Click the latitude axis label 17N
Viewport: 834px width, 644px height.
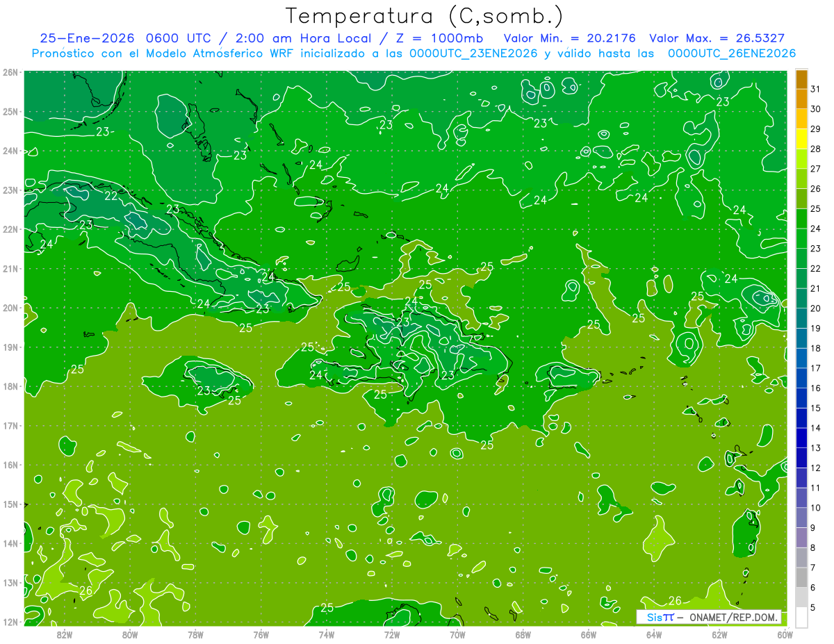pyautogui.click(x=10, y=425)
